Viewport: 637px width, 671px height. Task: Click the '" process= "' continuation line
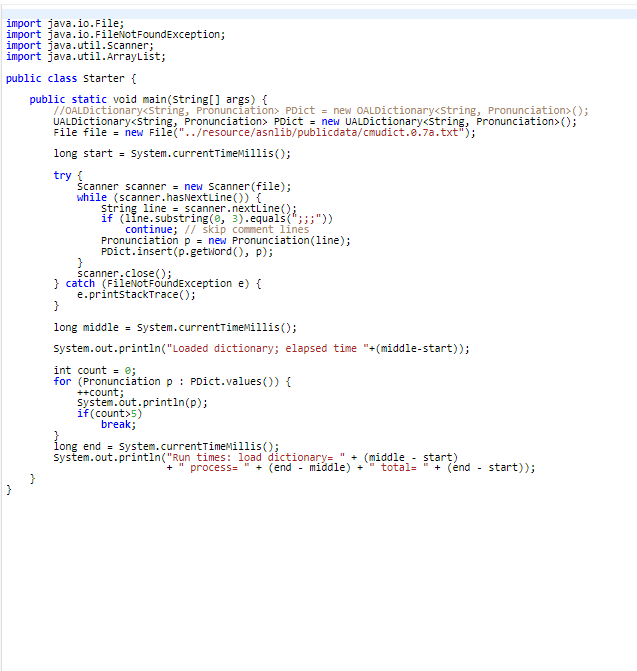351,468
